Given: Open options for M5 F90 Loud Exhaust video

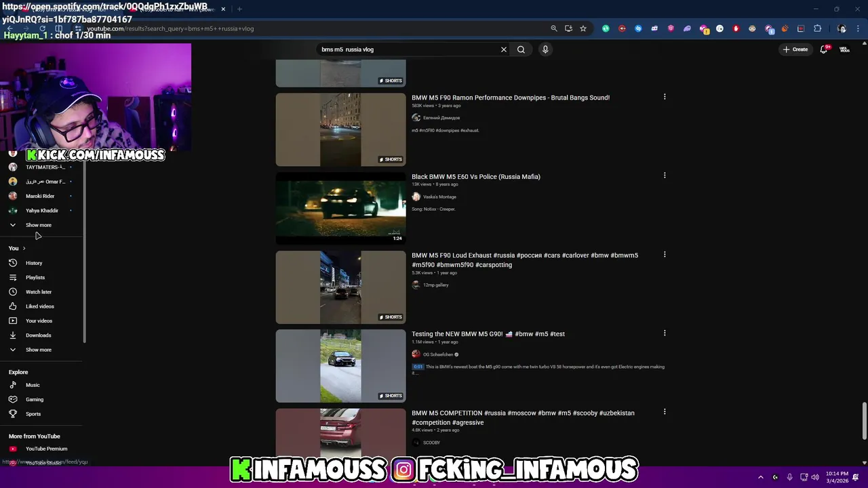Looking at the screenshot, I should (x=665, y=255).
